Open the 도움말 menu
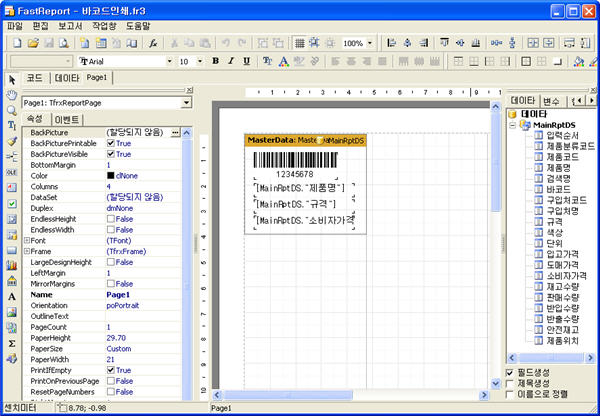The width and height of the screenshot is (600, 416). pos(138,26)
